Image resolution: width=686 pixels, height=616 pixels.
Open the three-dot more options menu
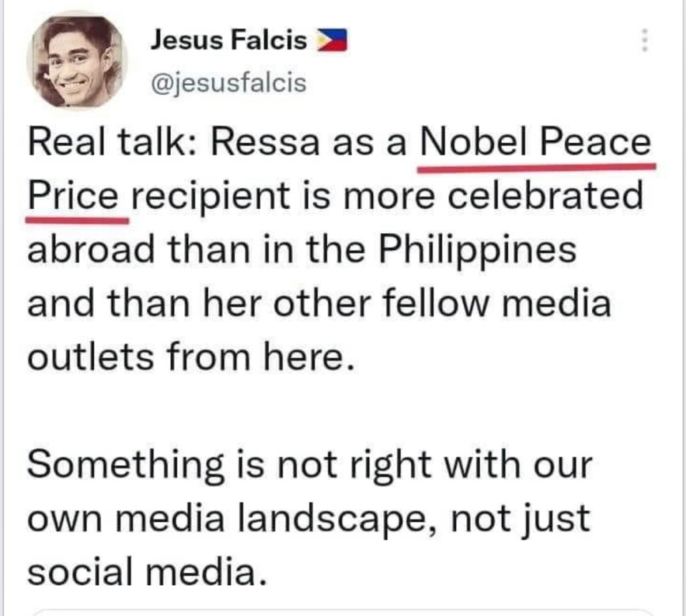tap(644, 42)
